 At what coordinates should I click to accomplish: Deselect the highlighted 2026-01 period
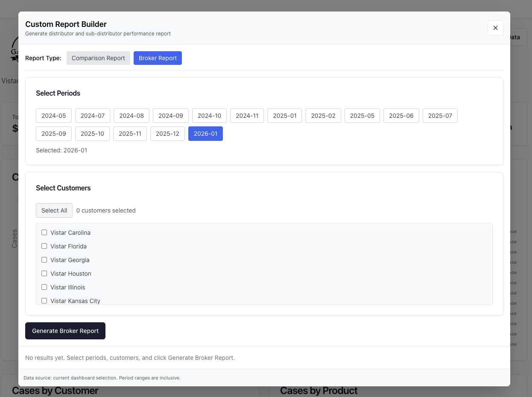(x=205, y=134)
